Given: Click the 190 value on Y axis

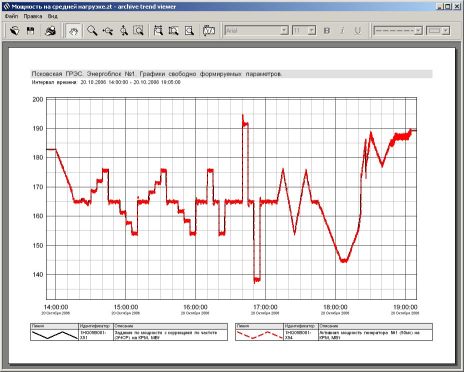Looking at the screenshot, I should (x=38, y=128).
